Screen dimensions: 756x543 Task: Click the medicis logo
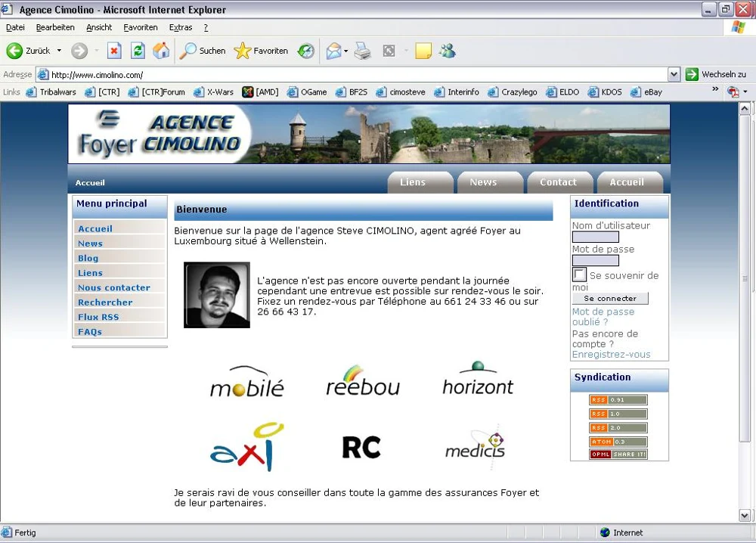476,446
